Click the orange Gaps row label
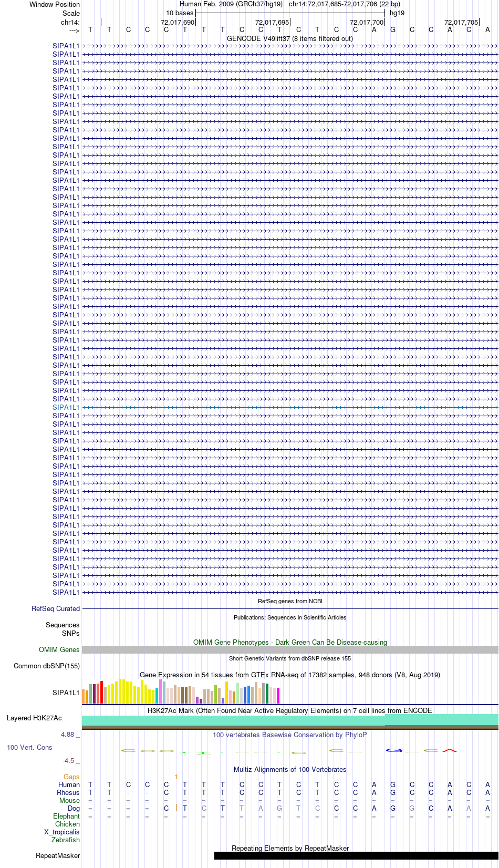 click(x=71, y=777)
